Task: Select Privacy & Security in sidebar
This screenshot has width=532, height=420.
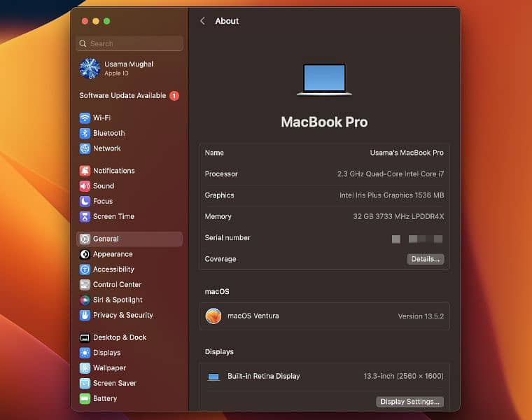Action: (x=122, y=315)
